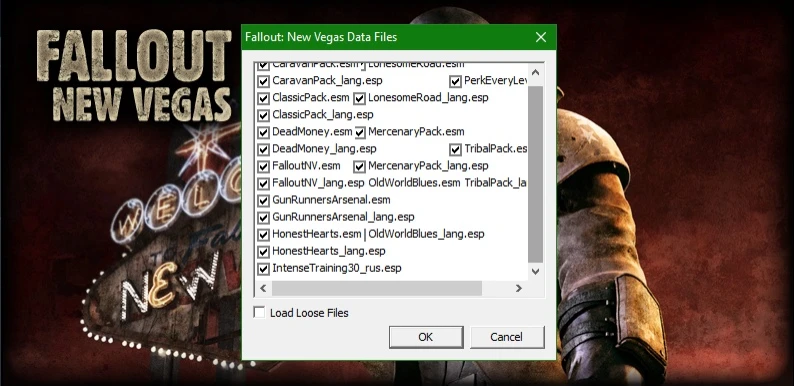Select the MercenaryPack.esm file name
This screenshot has height=386, width=794.
[416, 132]
